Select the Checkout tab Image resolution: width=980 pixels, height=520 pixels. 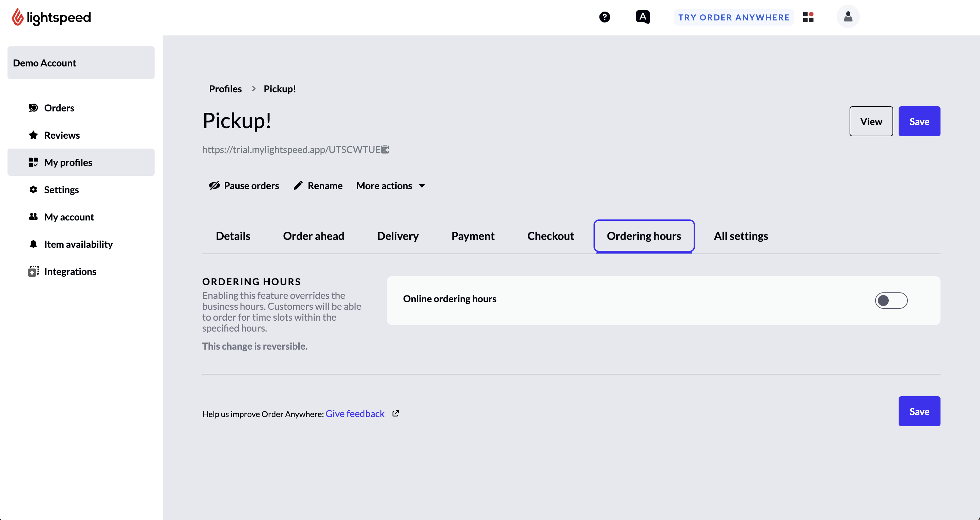click(x=550, y=236)
